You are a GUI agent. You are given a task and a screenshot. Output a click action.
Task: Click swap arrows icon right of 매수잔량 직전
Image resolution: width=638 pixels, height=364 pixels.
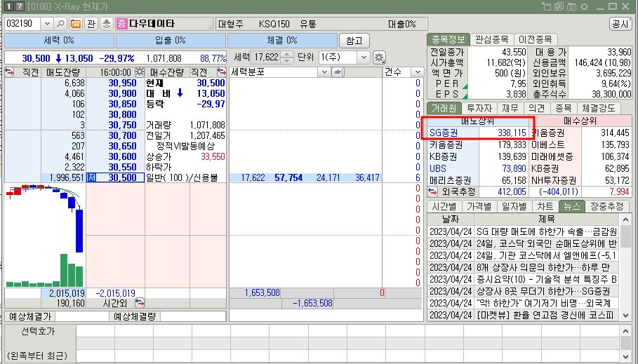[x=221, y=72]
